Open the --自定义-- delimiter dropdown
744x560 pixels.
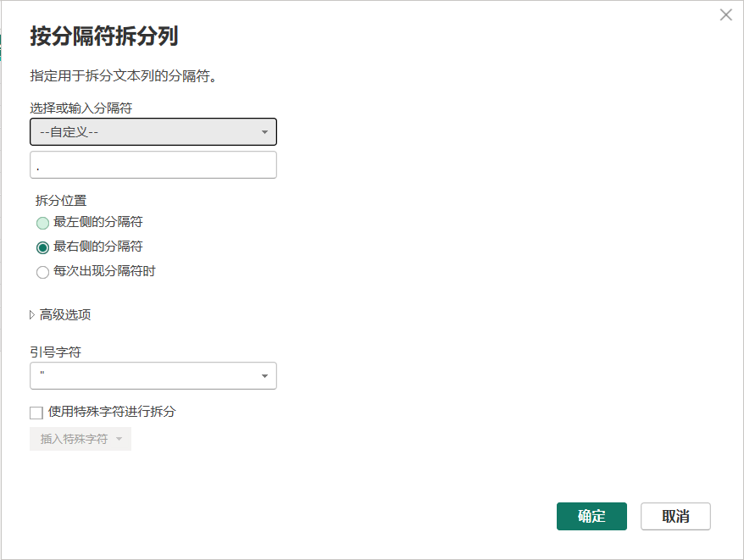[x=153, y=131]
